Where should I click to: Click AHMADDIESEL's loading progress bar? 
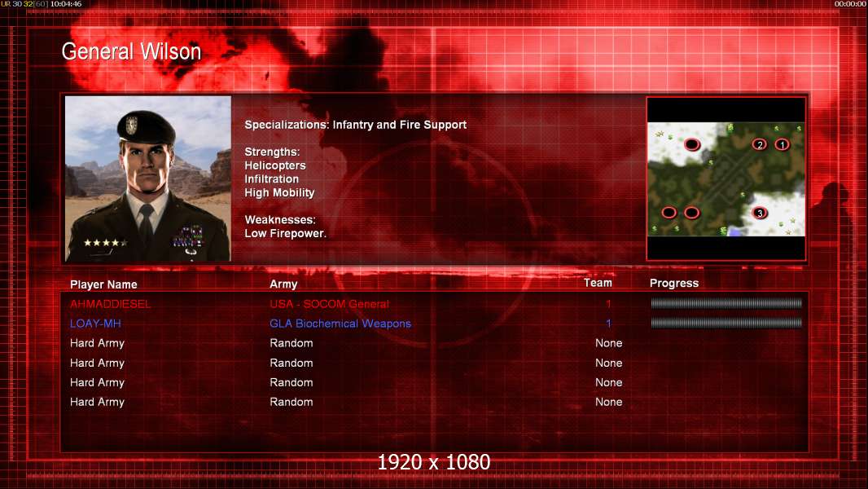(726, 303)
